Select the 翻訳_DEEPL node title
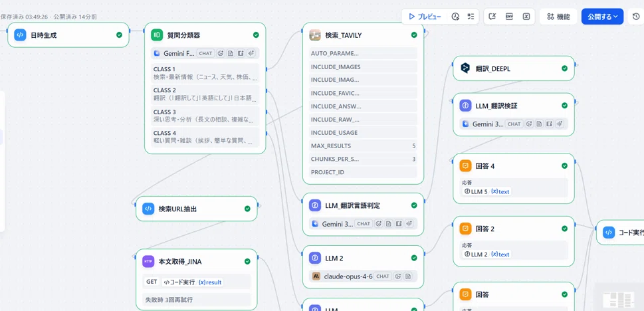644x311 pixels. coord(492,68)
